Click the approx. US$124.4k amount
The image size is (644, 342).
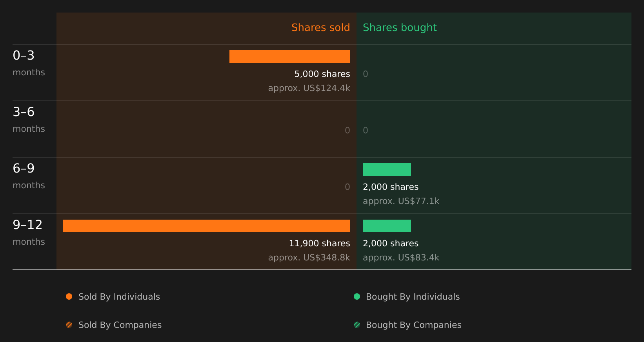[x=309, y=88]
